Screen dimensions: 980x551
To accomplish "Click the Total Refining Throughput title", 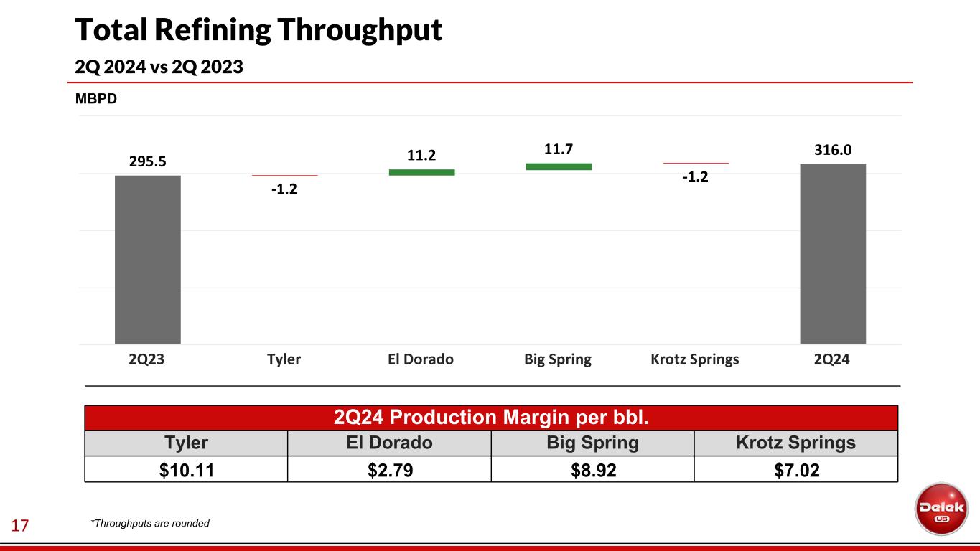I will (258, 30).
